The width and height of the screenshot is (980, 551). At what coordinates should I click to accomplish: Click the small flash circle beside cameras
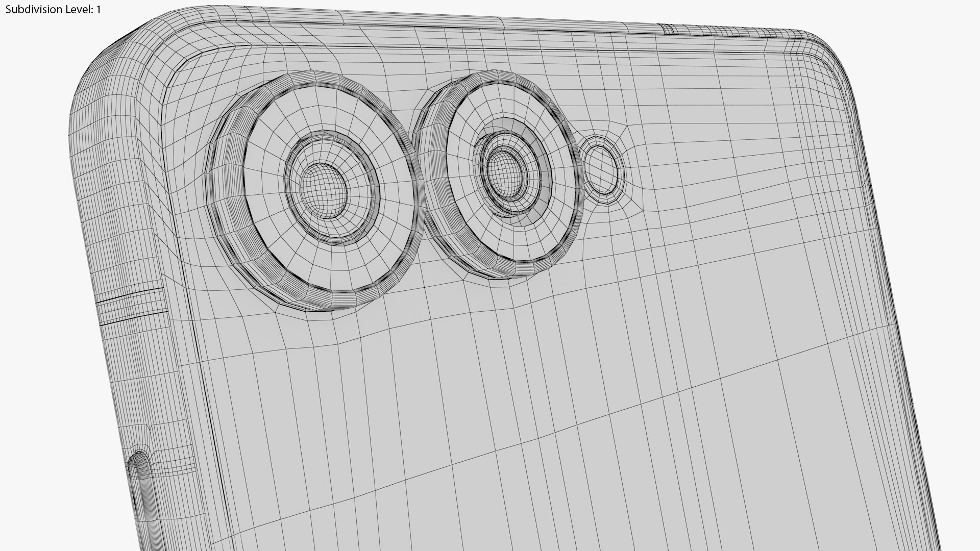[602, 169]
